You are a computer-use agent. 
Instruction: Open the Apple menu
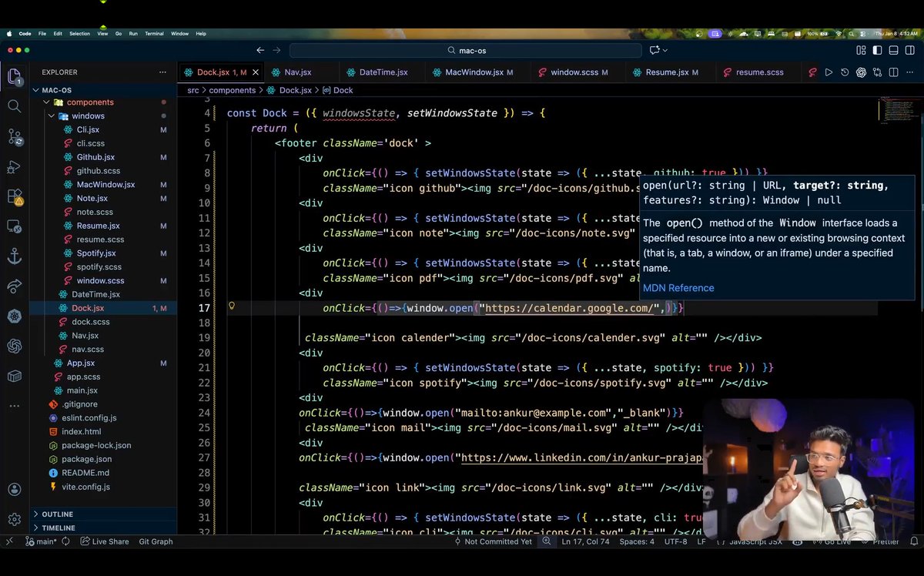8,34
